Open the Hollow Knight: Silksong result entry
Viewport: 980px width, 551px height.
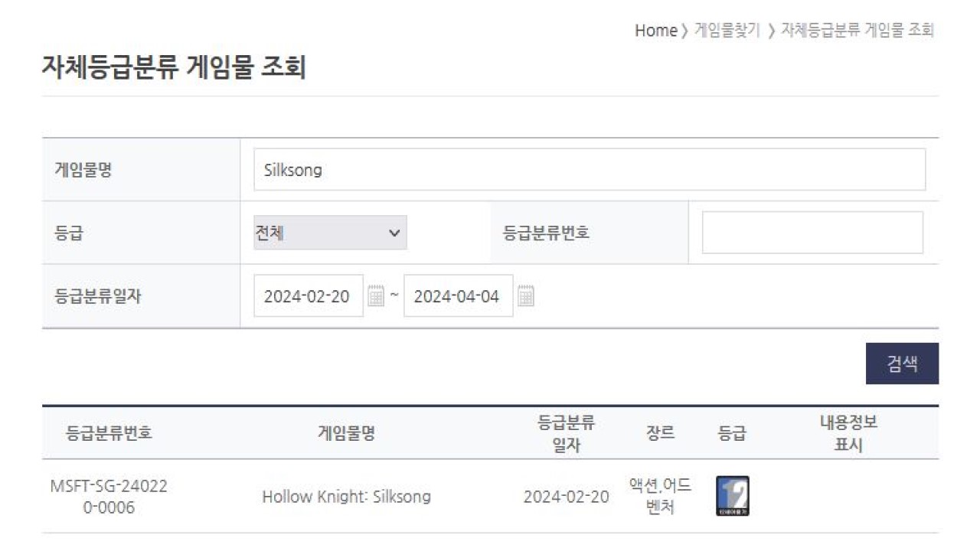coord(347,496)
